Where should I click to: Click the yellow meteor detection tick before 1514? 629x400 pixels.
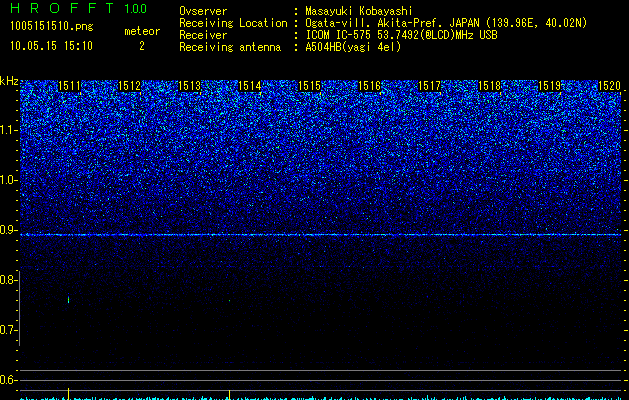coord(229,394)
